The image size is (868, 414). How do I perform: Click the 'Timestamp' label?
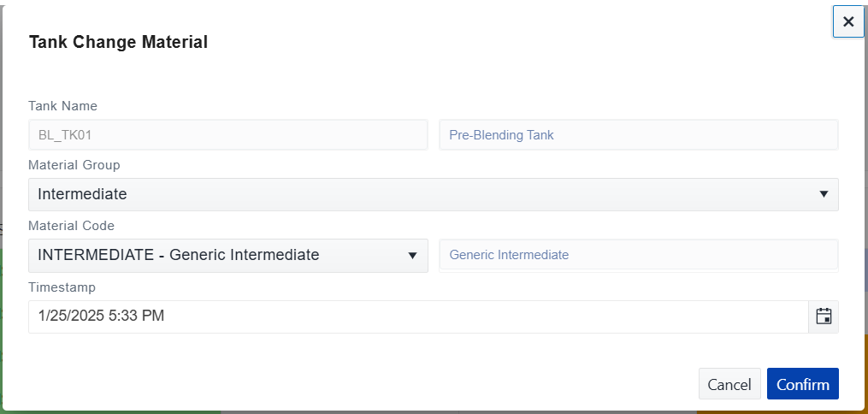[x=62, y=287]
